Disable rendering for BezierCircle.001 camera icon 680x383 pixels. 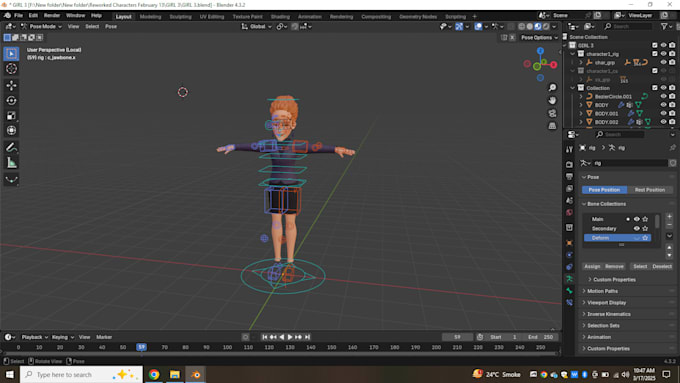click(672, 96)
